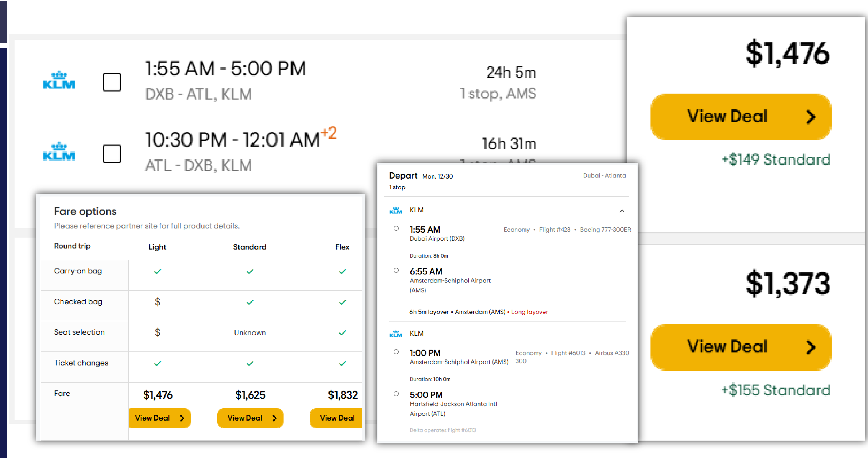This screenshot has height=458, width=868.
Task: Click the +$149 Standard upgrade link
Action: [x=775, y=159]
